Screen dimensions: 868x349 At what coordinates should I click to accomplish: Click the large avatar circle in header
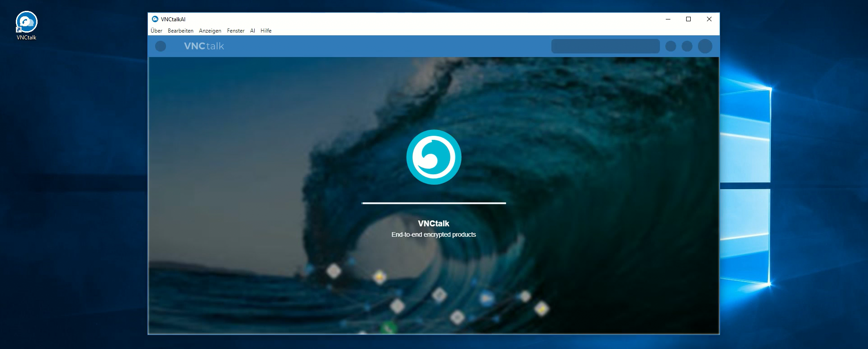(705, 46)
